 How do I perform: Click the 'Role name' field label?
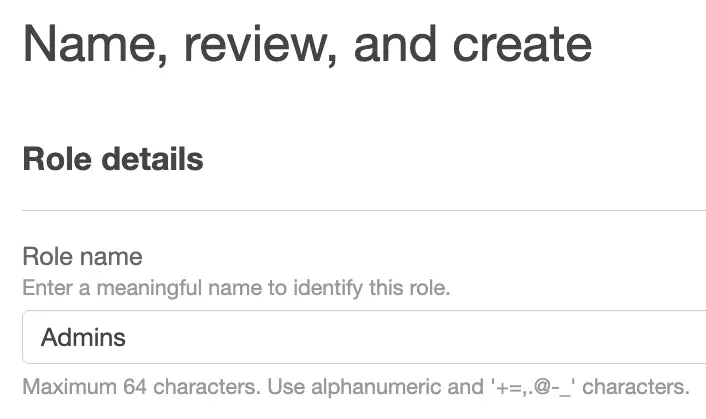pos(82,256)
